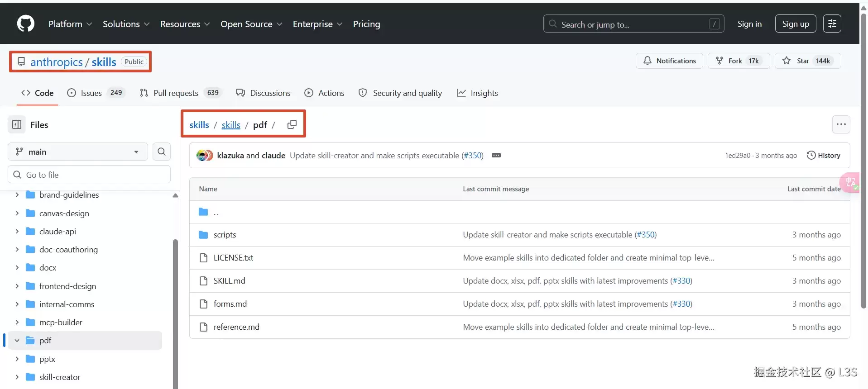The width and height of the screenshot is (868, 389).
Task: Open the Platform navigation dropdown
Action: point(70,24)
